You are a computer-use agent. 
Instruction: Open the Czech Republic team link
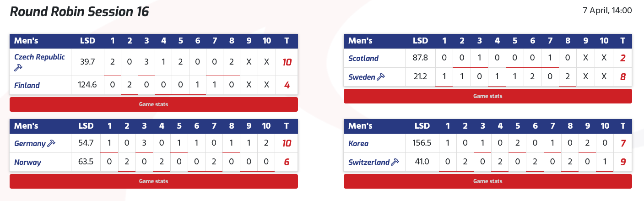(x=39, y=57)
